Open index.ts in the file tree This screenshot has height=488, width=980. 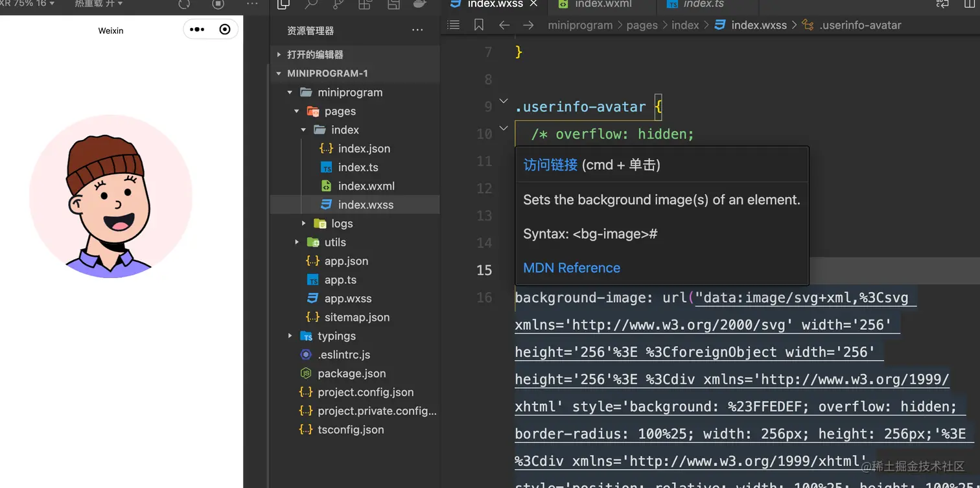pyautogui.click(x=358, y=167)
